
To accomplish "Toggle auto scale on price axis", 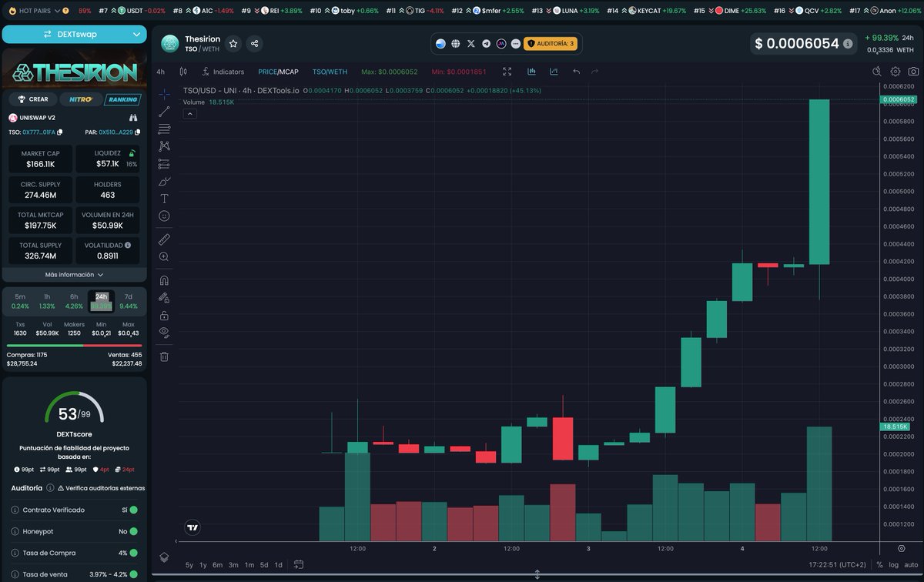I will pos(910,565).
